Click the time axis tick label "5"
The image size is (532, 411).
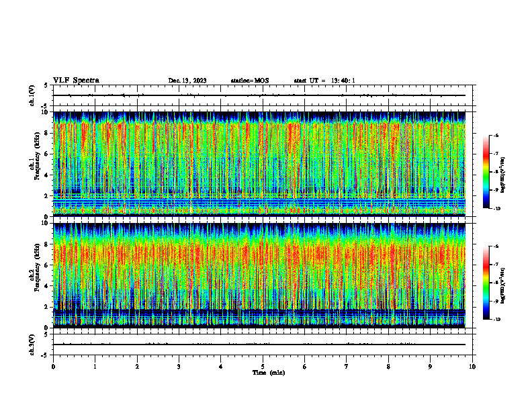[263, 367]
